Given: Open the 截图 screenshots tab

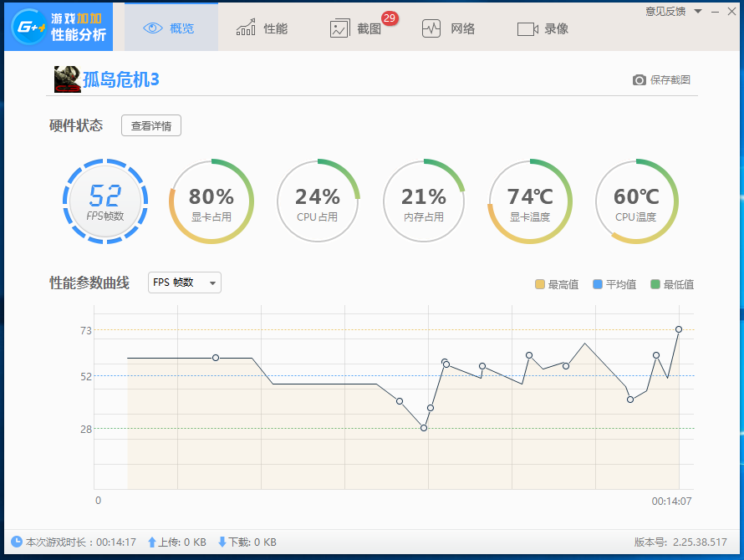Looking at the screenshot, I should point(356,28).
